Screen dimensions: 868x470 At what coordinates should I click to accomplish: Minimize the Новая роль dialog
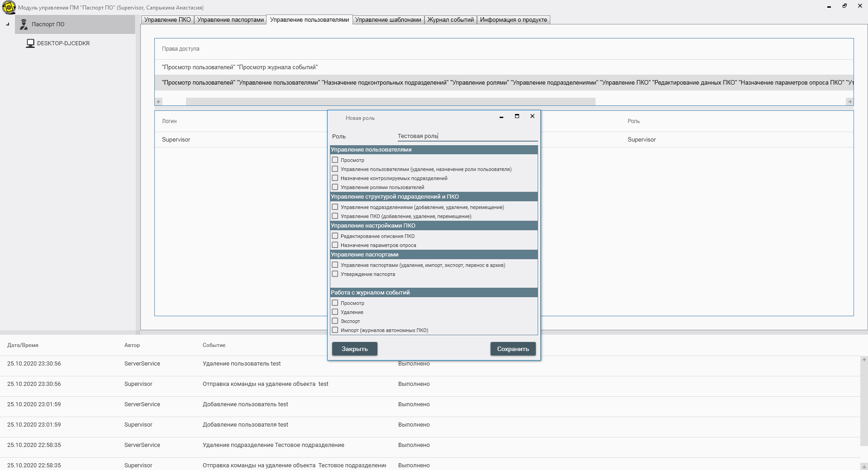(x=501, y=117)
